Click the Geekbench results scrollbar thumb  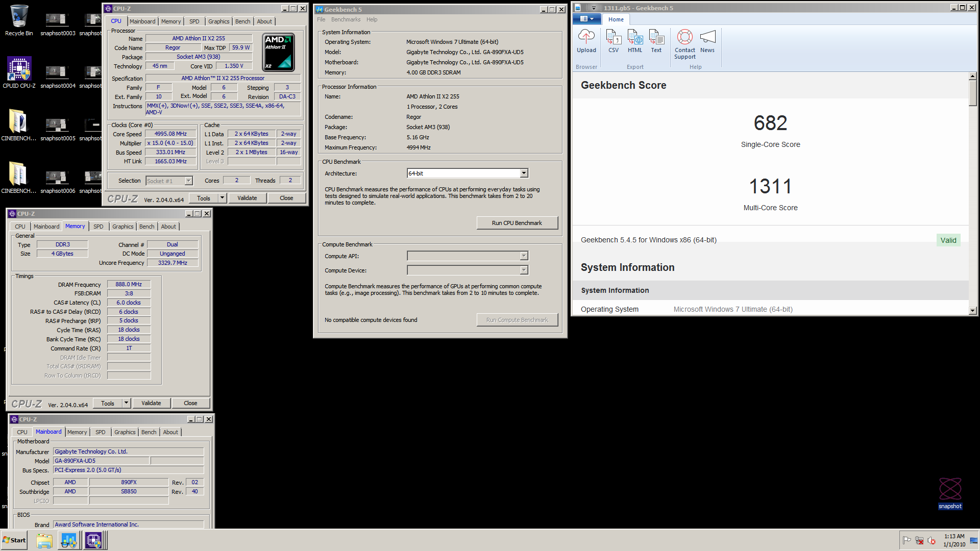tap(973, 93)
